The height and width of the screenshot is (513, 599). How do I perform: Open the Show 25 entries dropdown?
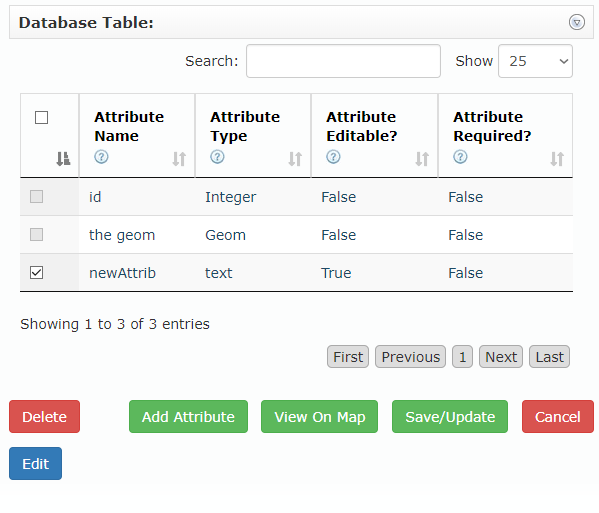pos(535,61)
